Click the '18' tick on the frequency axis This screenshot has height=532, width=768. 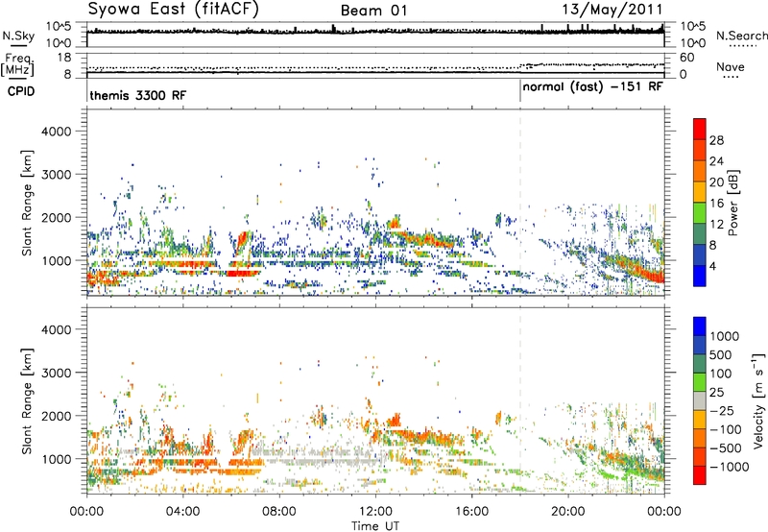pyautogui.click(x=64, y=58)
